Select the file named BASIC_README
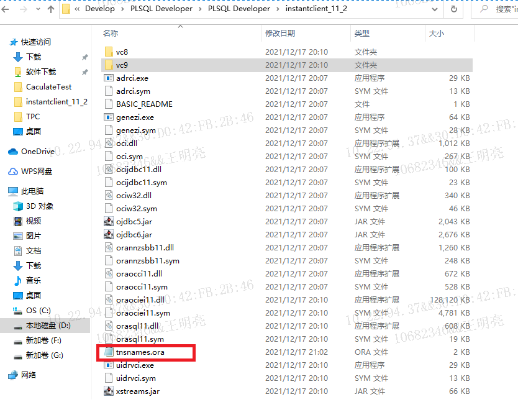 click(x=144, y=104)
